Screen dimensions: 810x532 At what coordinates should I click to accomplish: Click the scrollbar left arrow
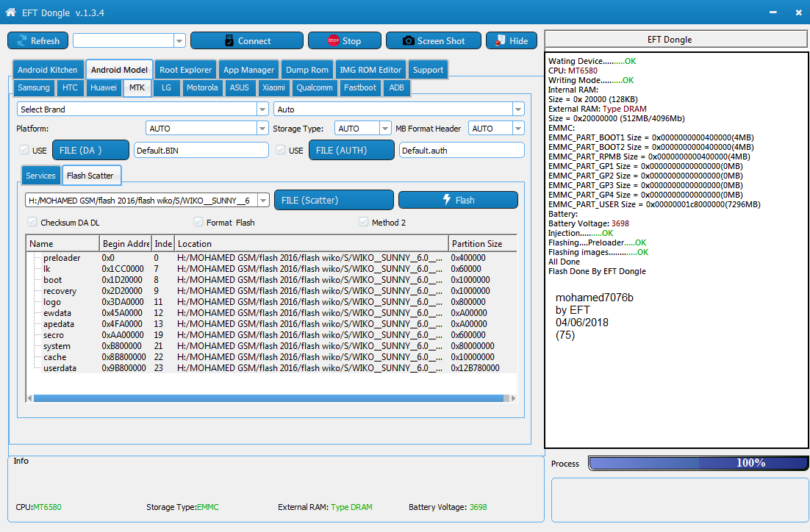coord(29,398)
